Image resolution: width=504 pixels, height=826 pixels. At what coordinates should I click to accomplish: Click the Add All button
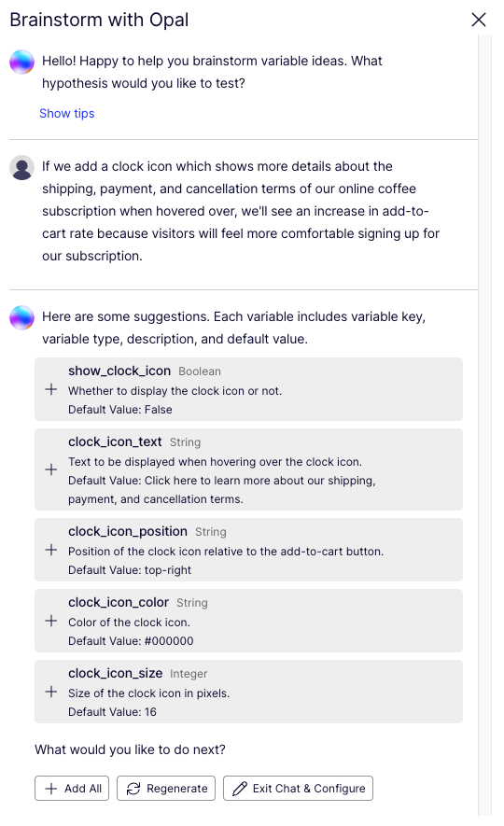tap(72, 789)
